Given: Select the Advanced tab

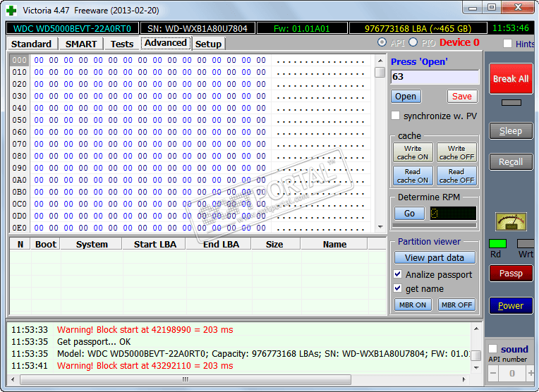Looking at the screenshot, I should (166, 43).
